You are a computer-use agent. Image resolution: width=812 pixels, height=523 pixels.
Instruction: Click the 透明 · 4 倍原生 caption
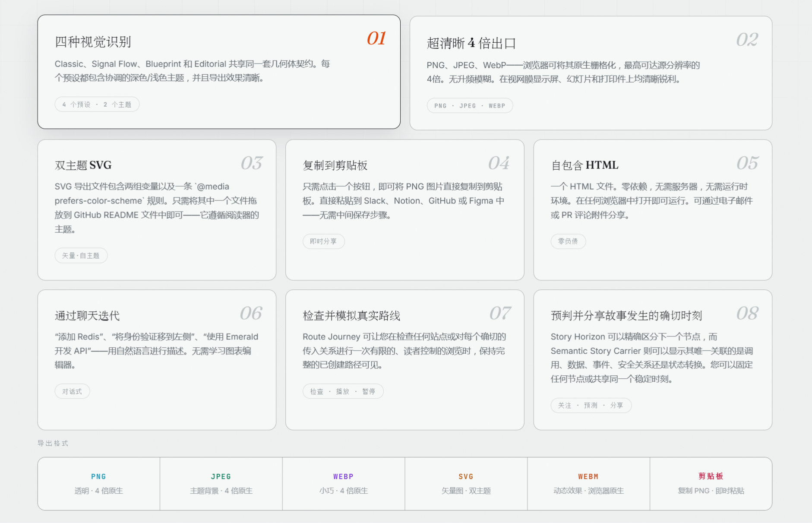pos(99,491)
